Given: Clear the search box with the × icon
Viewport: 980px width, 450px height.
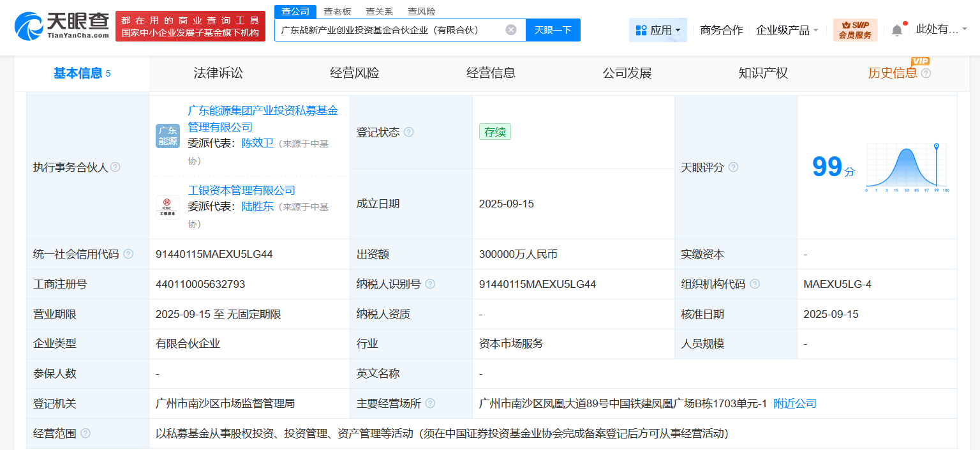Looking at the screenshot, I should (x=510, y=30).
